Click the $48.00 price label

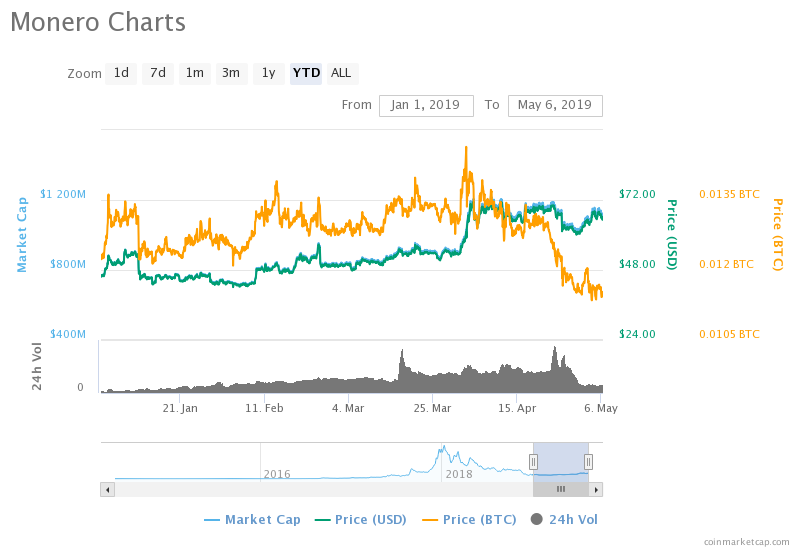click(637, 264)
